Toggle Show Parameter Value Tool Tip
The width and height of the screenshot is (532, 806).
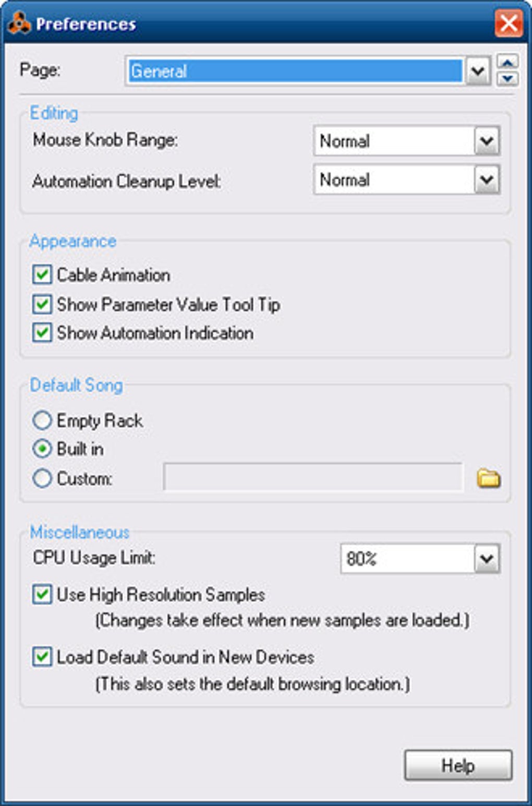point(42,304)
